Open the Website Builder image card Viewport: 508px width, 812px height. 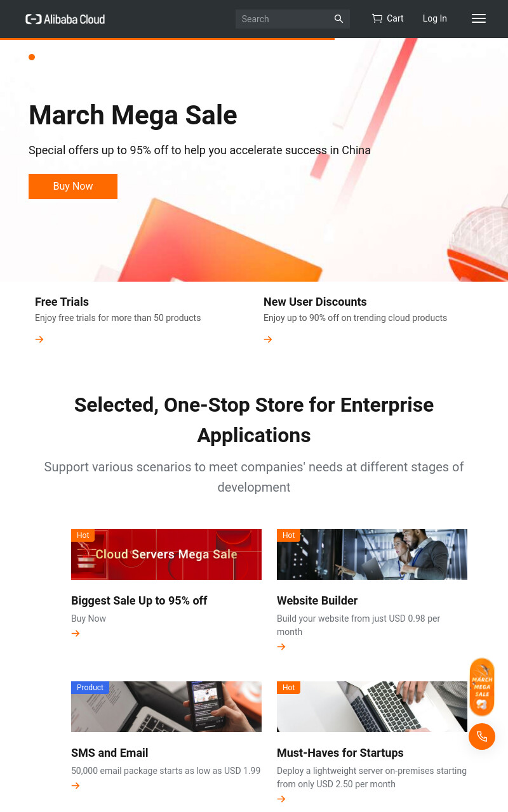[x=372, y=554]
